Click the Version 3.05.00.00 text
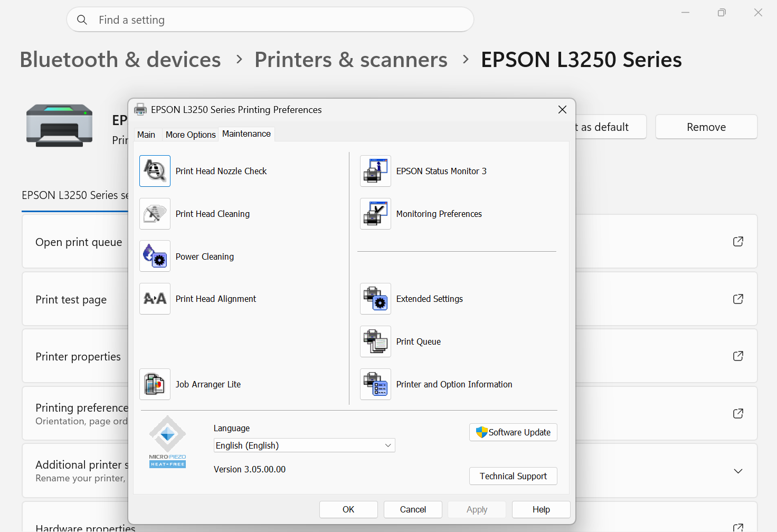This screenshot has height=532, width=777. click(x=250, y=469)
